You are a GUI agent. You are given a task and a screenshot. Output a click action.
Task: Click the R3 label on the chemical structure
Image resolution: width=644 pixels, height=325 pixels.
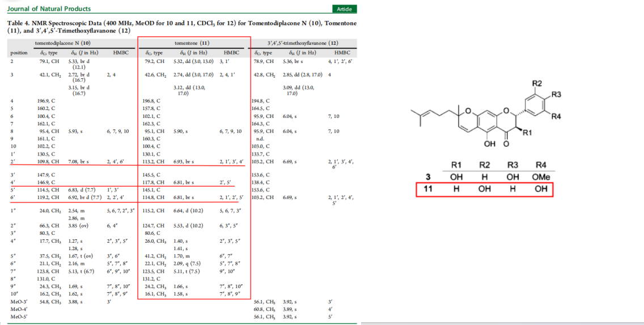pyautogui.click(x=556, y=94)
